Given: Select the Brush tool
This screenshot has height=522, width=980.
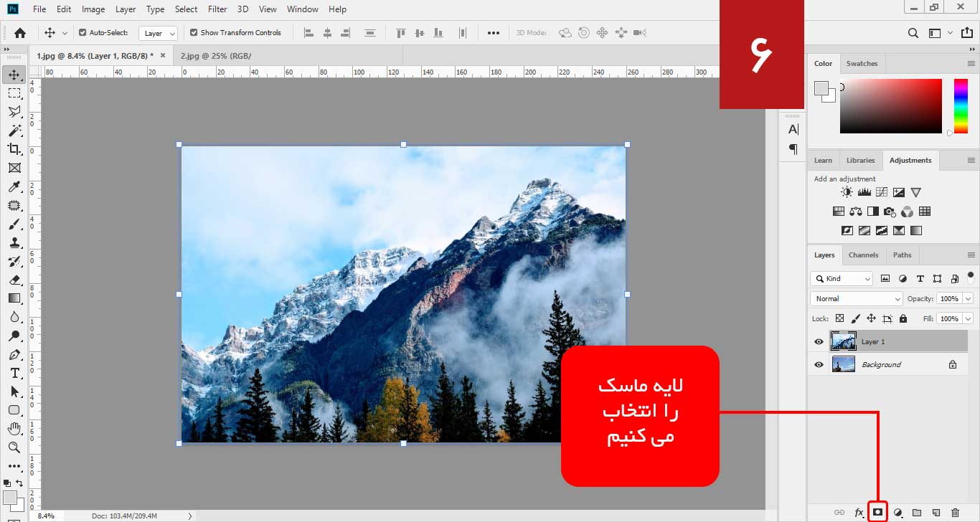Looking at the screenshot, I should [14, 224].
